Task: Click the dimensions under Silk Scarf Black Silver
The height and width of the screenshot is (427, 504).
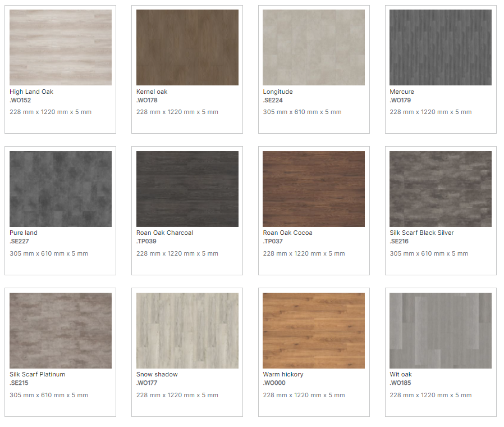Action: pos(429,253)
